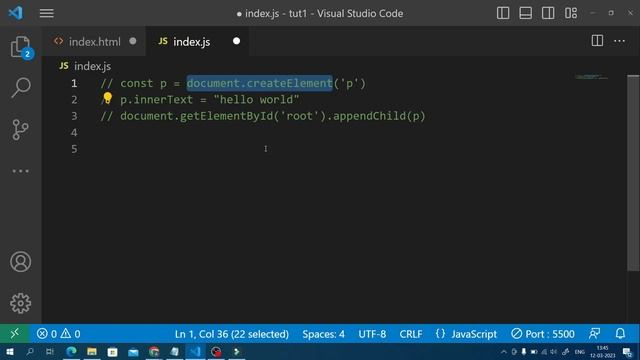Click the selected document.createElement text

(260, 83)
